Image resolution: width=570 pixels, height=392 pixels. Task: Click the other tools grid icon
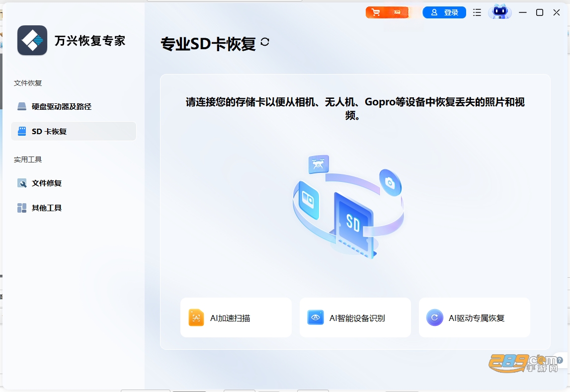tap(22, 208)
